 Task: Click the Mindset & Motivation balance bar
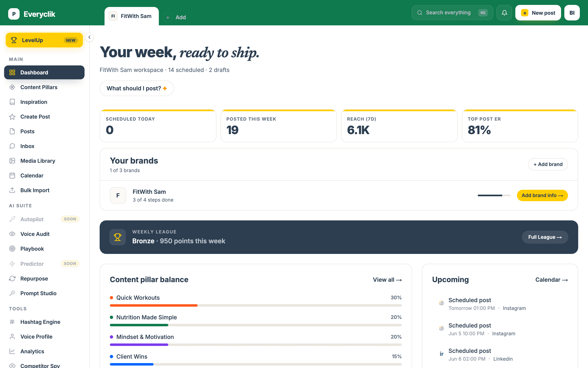pyautogui.click(x=256, y=345)
